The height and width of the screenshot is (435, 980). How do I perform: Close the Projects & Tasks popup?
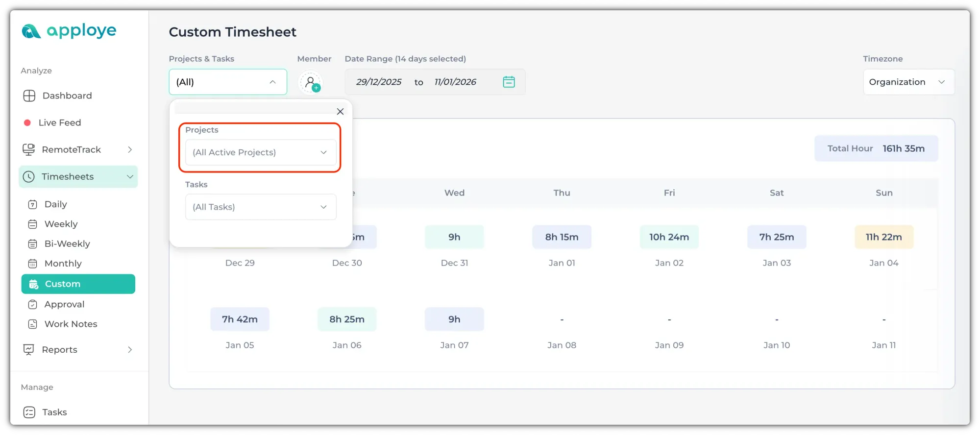[x=340, y=112]
